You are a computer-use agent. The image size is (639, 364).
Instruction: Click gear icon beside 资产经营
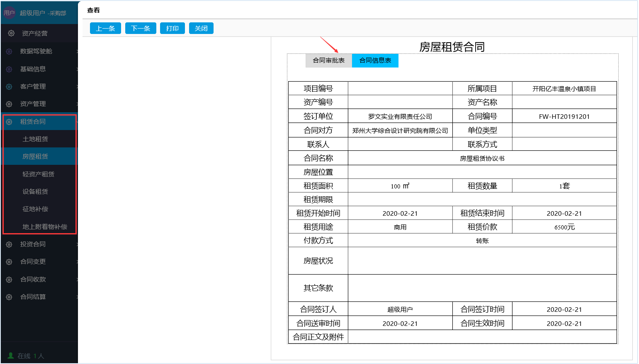(x=11, y=33)
